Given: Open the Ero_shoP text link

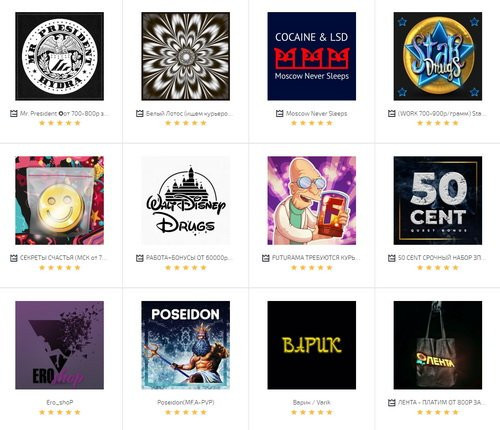Looking at the screenshot, I should tap(60, 403).
